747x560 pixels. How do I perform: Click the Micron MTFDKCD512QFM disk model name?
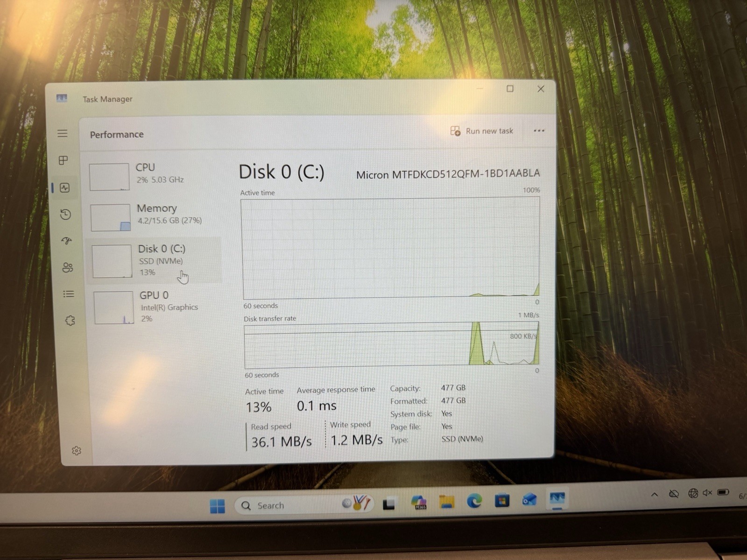(x=448, y=174)
